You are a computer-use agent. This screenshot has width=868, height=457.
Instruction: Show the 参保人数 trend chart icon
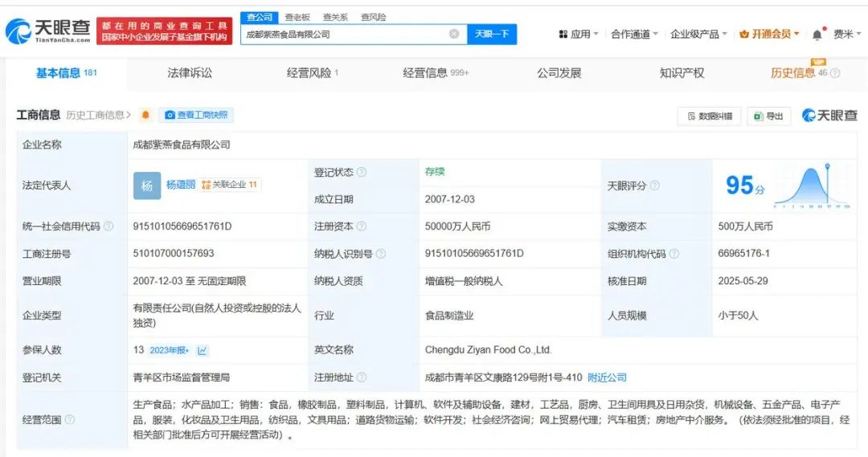202,350
